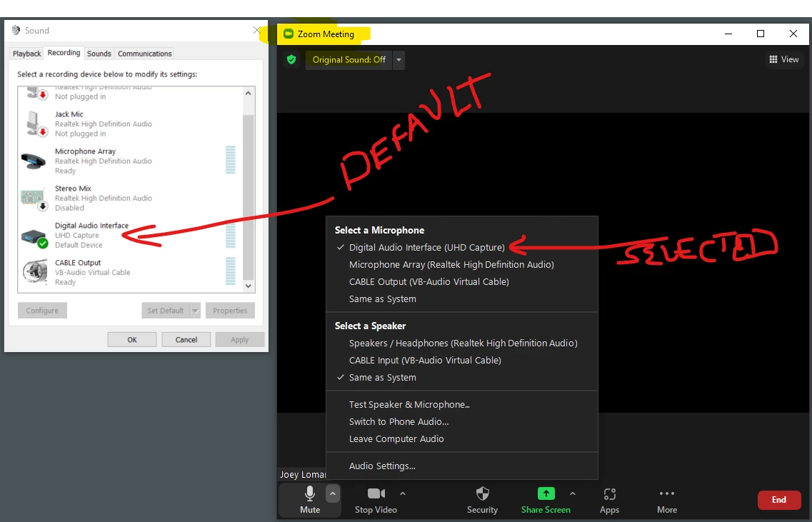
Task: Click Microphone Array level meter
Action: 231,160
